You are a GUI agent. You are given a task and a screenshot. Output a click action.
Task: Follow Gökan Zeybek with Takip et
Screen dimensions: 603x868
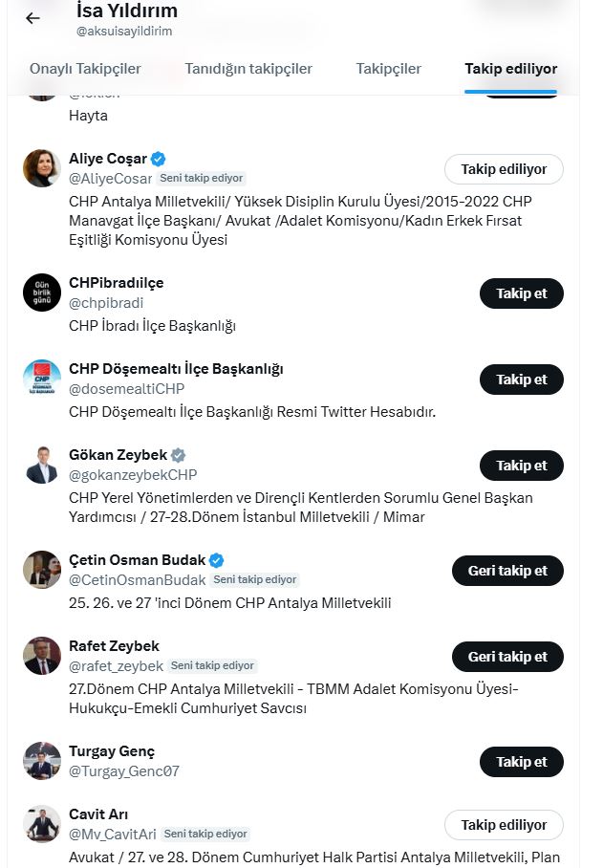[x=521, y=466]
